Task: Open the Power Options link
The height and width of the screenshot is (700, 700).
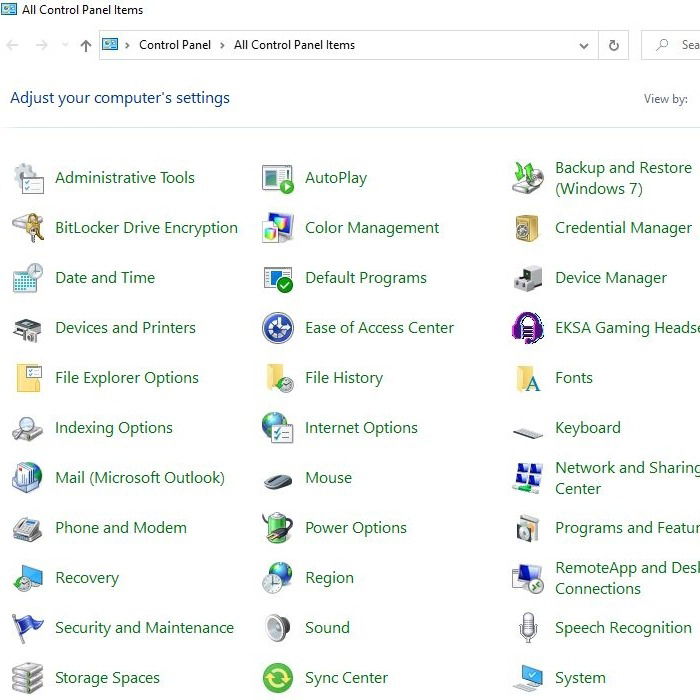Action: point(356,528)
